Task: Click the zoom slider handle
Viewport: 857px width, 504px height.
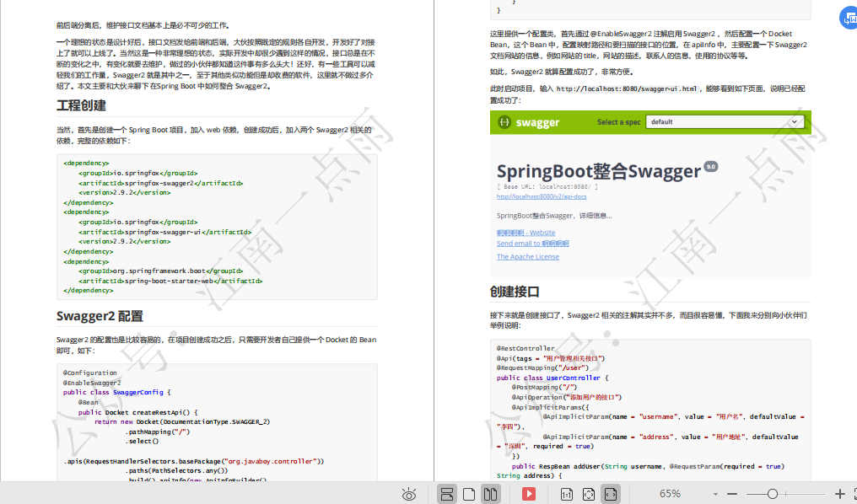Action: pyautogui.click(x=773, y=494)
